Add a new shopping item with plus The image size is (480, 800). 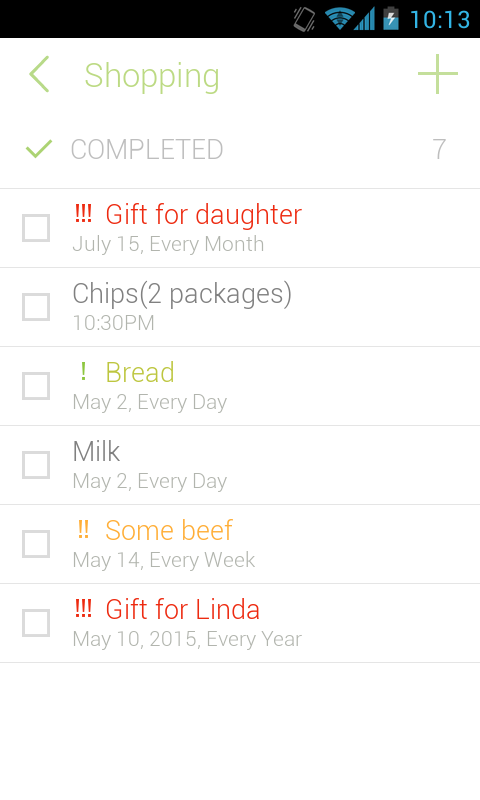point(438,74)
